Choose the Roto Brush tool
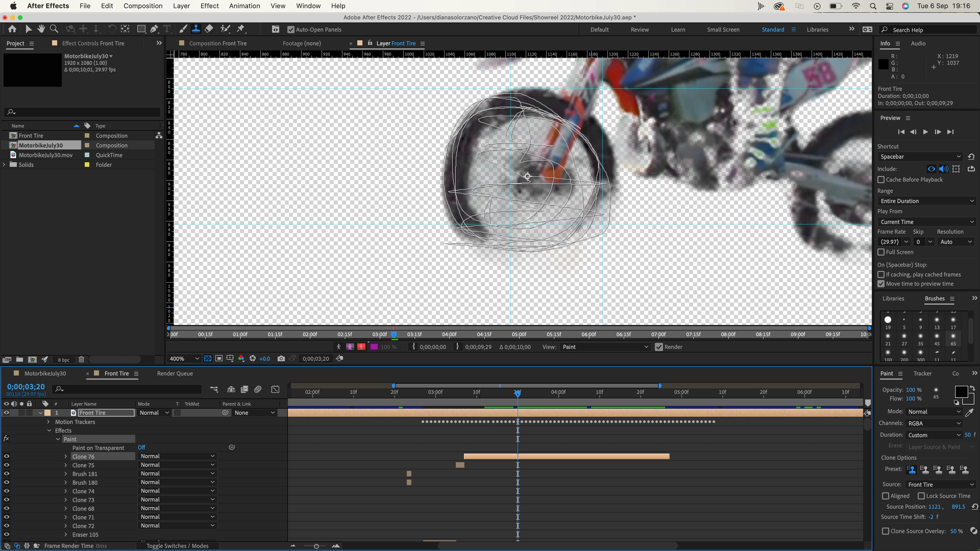The width and height of the screenshot is (980, 551). click(225, 29)
